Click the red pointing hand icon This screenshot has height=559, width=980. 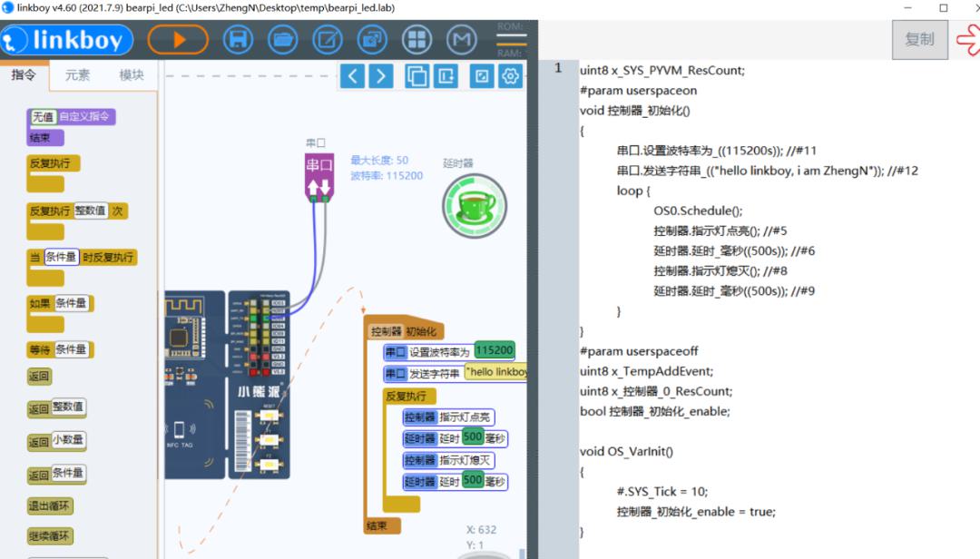tap(968, 40)
